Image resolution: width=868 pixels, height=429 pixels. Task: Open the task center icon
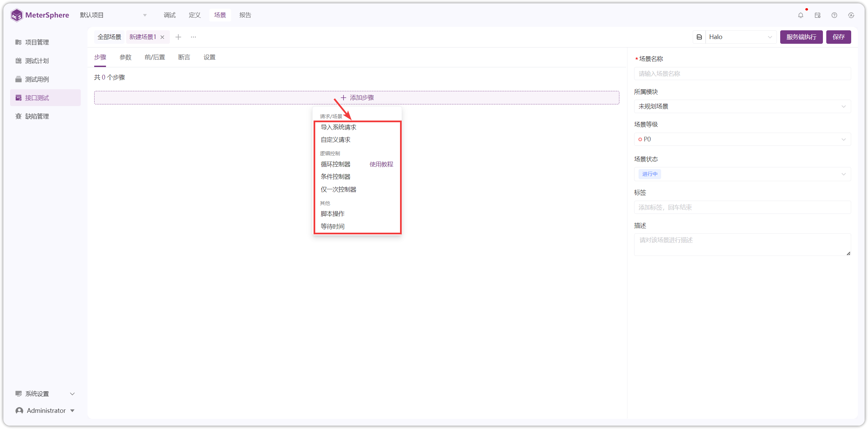tap(818, 15)
